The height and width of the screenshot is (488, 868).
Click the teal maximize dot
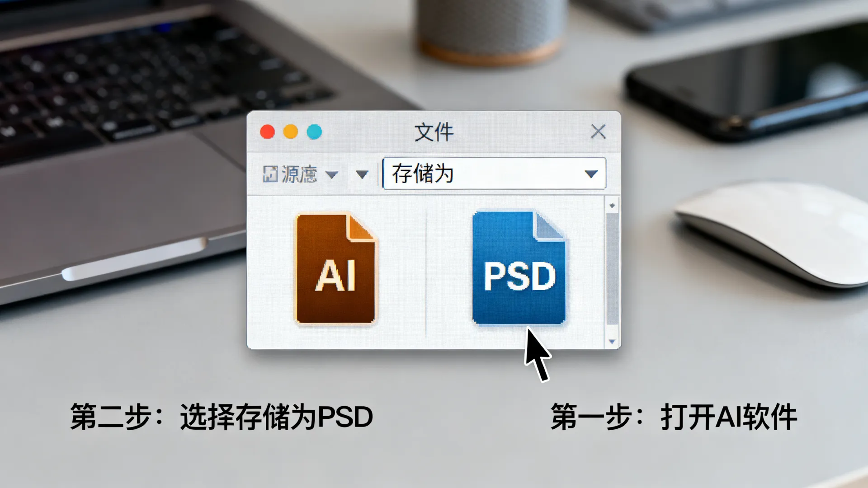pyautogui.click(x=314, y=132)
